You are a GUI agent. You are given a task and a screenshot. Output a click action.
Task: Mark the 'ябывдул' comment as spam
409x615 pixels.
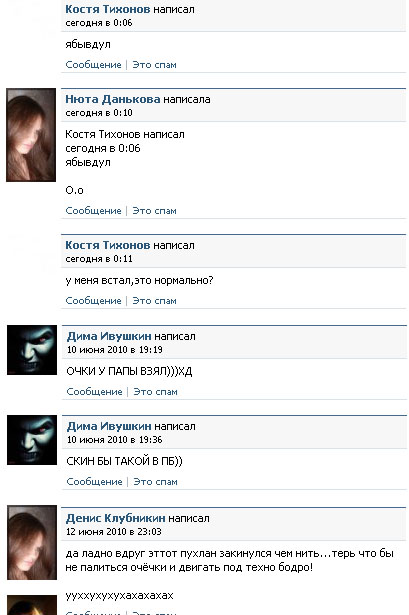pos(155,65)
